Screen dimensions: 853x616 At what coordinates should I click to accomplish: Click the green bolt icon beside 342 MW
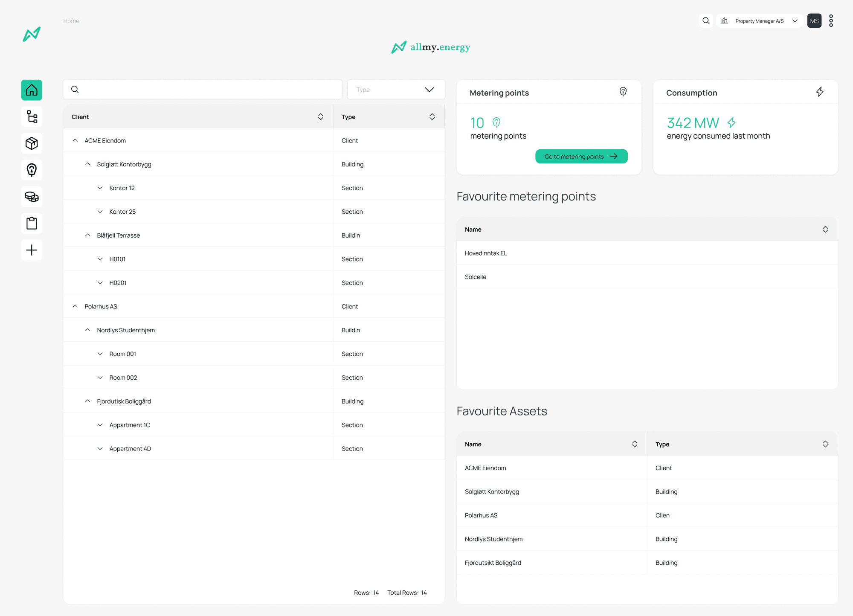tap(731, 123)
